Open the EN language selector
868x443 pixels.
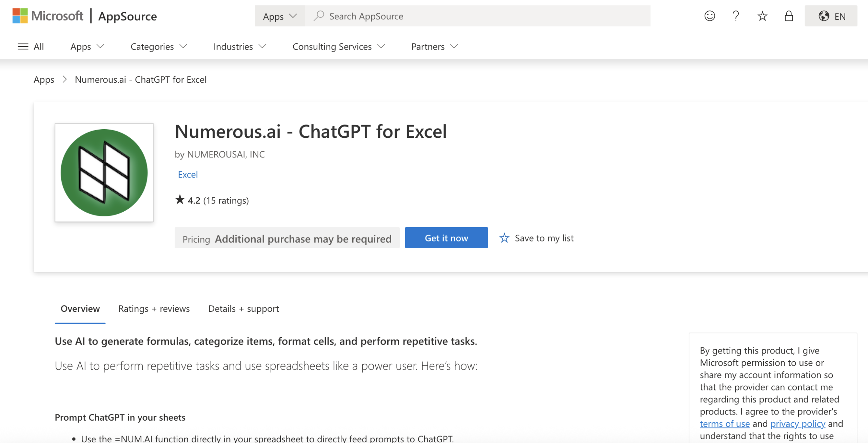[831, 16]
